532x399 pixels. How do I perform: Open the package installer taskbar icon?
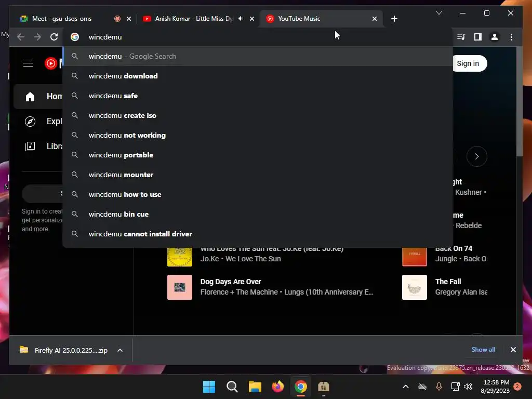(323, 387)
